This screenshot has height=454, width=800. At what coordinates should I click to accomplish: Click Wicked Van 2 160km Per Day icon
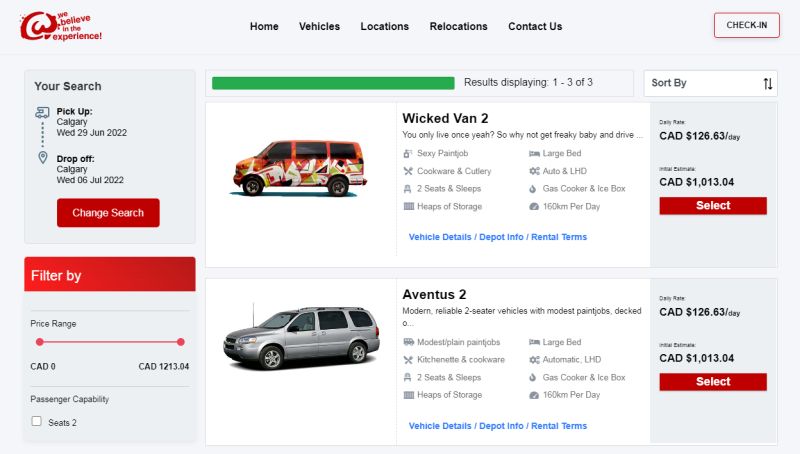[534, 207]
